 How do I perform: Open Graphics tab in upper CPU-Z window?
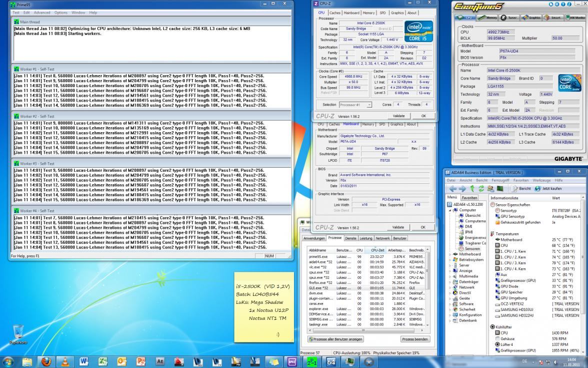tap(397, 13)
